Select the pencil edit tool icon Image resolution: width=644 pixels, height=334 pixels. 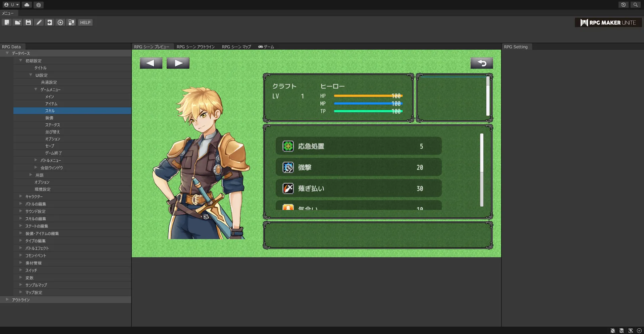pyautogui.click(x=39, y=22)
